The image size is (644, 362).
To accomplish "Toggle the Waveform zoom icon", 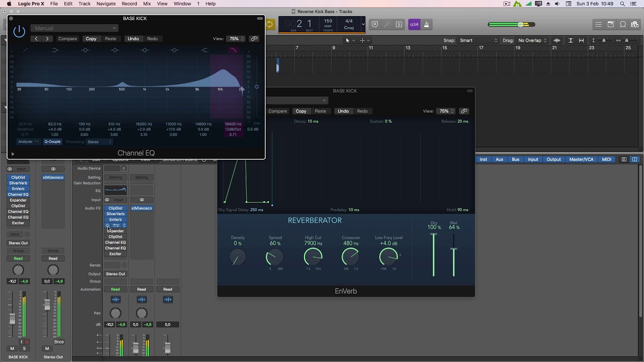I will click(557, 40).
